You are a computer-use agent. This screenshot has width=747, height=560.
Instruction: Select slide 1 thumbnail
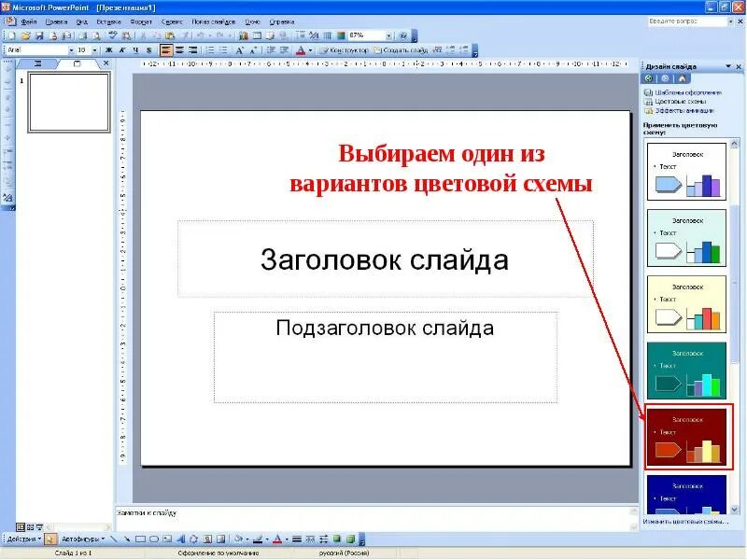point(69,102)
